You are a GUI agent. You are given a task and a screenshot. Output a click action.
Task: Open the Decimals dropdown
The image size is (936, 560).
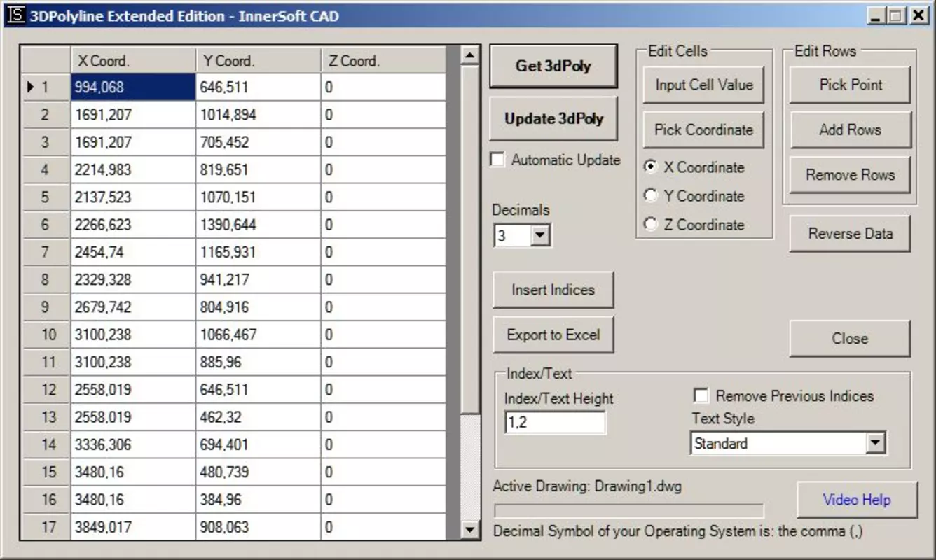pyautogui.click(x=539, y=236)
